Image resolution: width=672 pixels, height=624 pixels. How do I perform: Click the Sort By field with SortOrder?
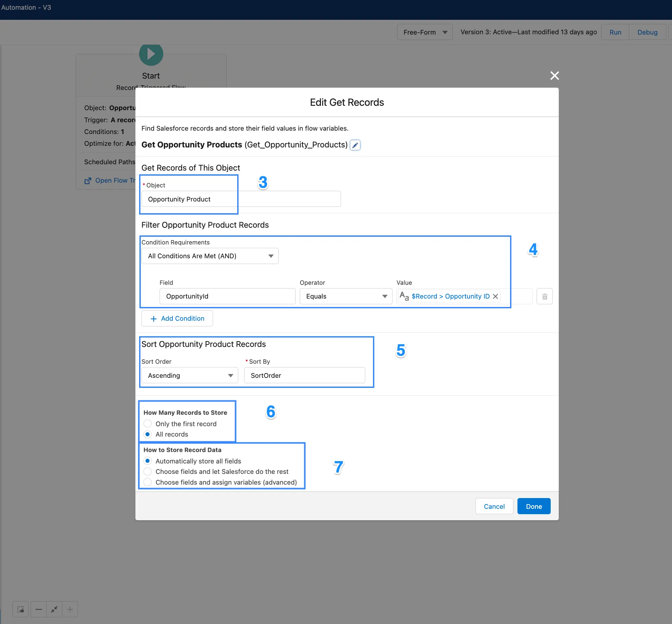click(x=304, y=375)
